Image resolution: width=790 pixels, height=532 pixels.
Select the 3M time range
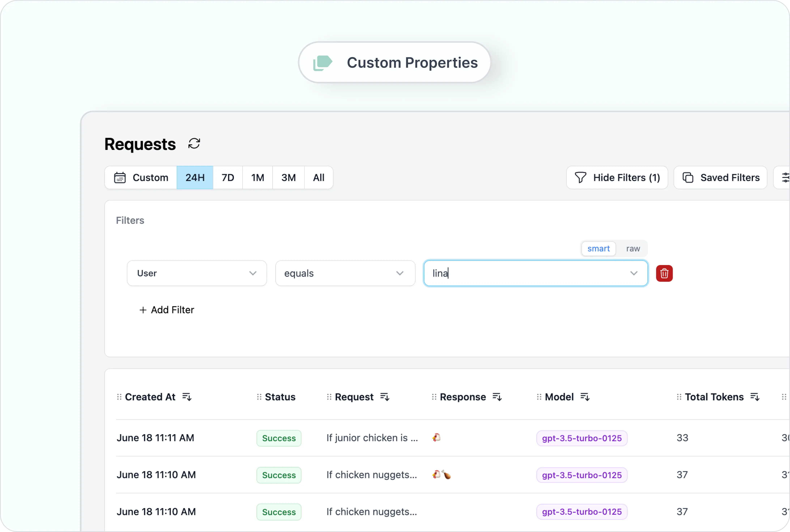click(x=289, y=177)
